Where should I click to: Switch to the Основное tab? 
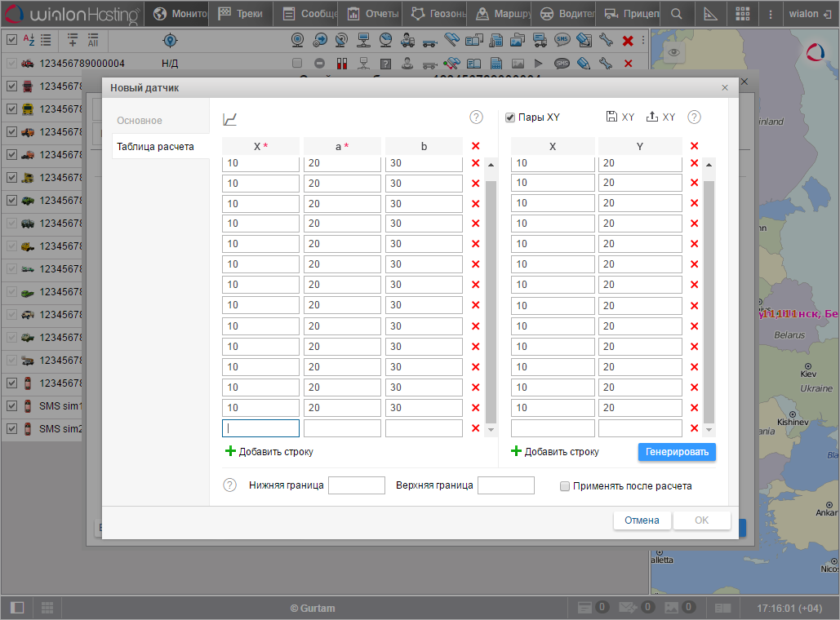[140, 121]
